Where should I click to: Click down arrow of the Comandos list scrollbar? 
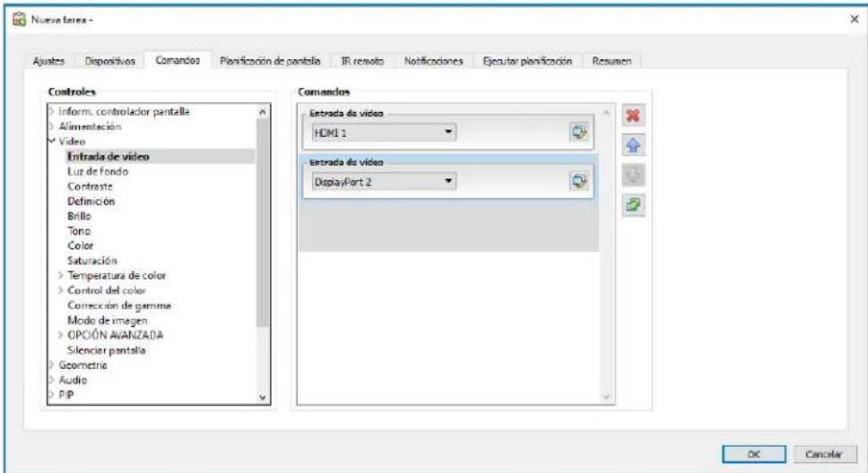(x=606, y=397)
